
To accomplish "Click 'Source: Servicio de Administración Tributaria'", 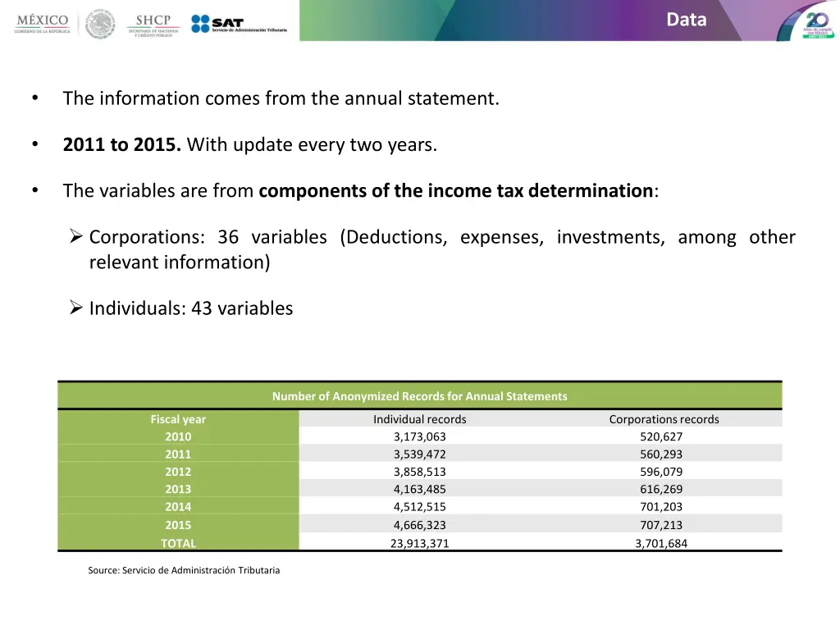I will pos(184,571).
